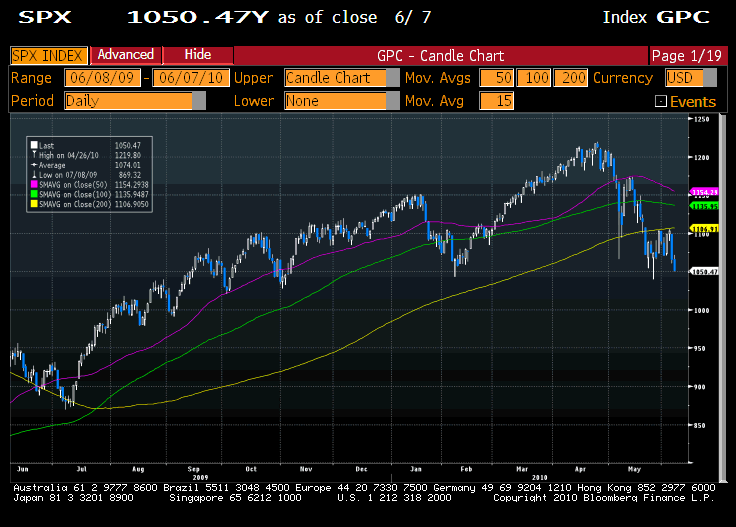
Task: Click the green 1135.95 price axis tag
Action: tap(707, 206)
